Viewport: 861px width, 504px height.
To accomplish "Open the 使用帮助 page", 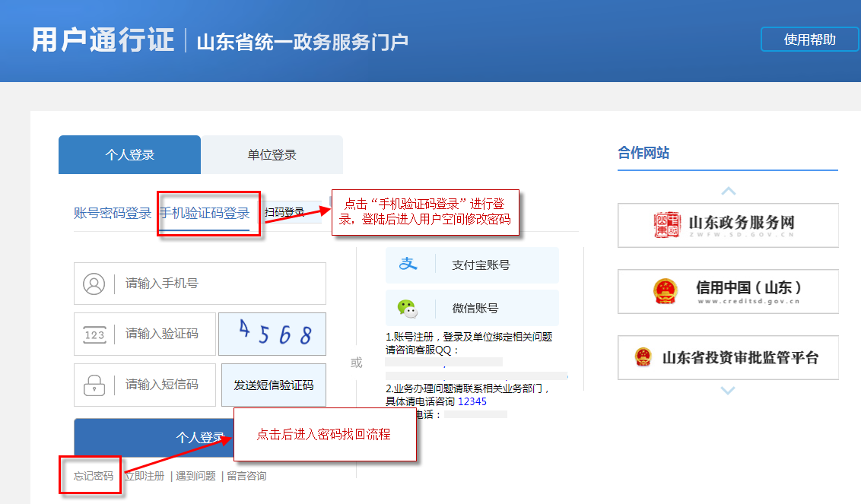I will point(809,39).
